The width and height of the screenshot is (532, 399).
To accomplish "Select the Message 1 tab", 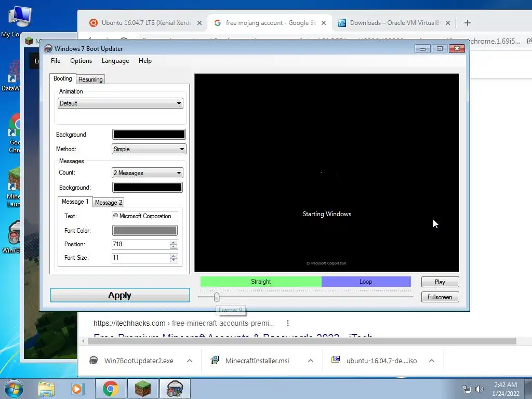I will tap(75, 202).
